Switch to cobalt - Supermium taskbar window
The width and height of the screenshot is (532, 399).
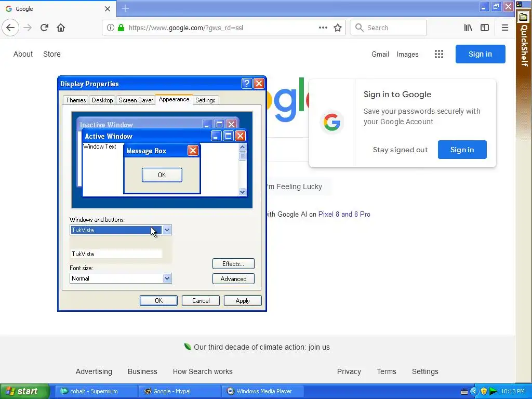96,391
